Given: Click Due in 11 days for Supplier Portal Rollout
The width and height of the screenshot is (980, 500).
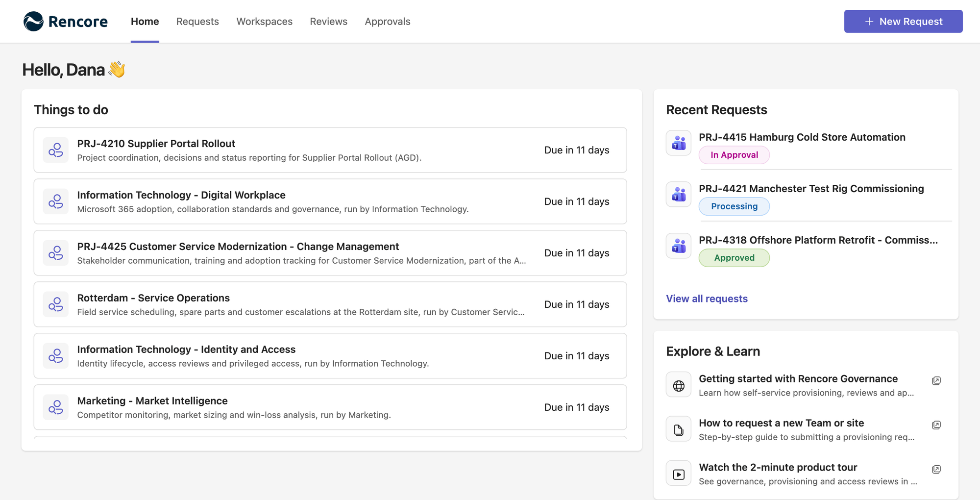Looking at the screenshot, I should (577, 150).
